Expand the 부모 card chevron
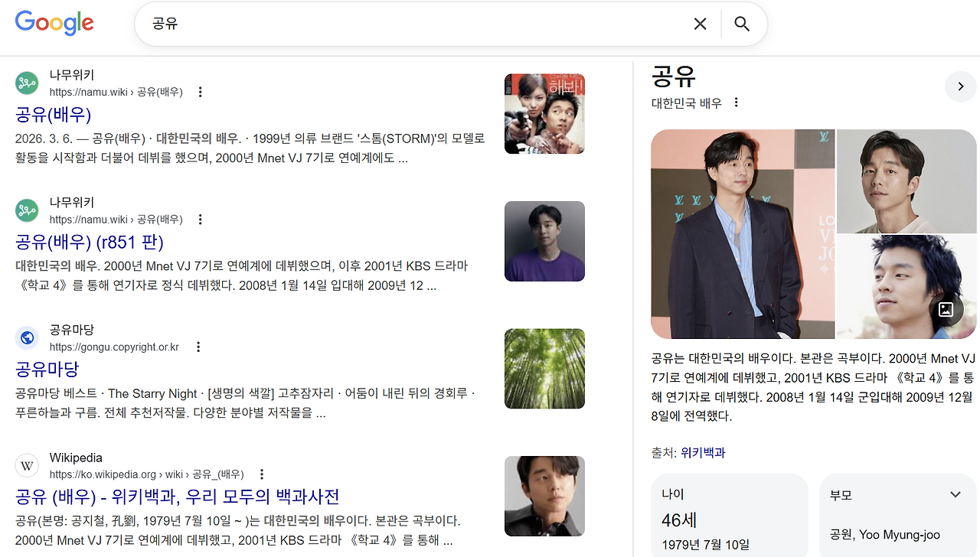This screenshot has height=557, width=980. pos(955,495)
